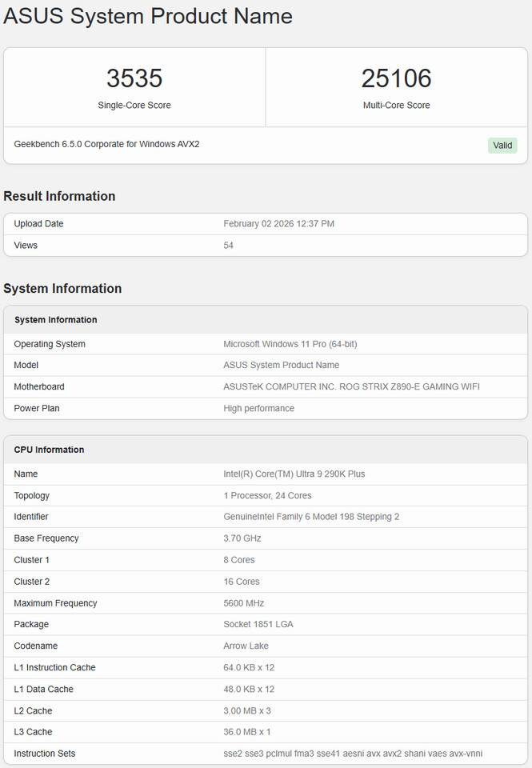Click the CPU name Intel Core Ultra 9 290K Plus
Image resolution: width=532 pixels, height=768 pixels.
pyautogui.click(x=294, y=474)
